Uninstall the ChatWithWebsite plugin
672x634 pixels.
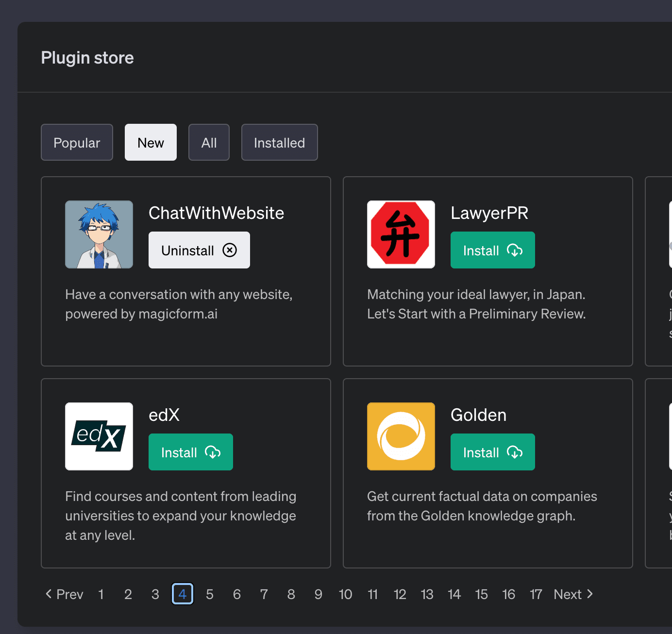(x=199, y=250)
